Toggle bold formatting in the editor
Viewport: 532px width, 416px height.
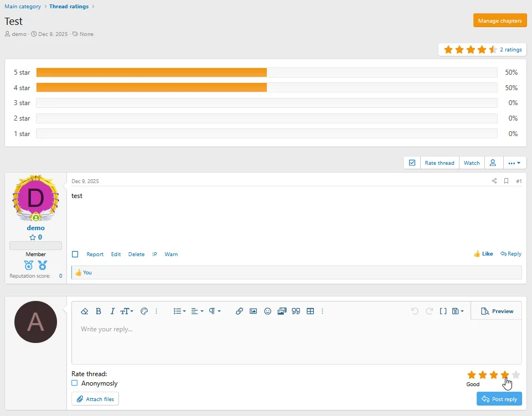coord(99,311)
